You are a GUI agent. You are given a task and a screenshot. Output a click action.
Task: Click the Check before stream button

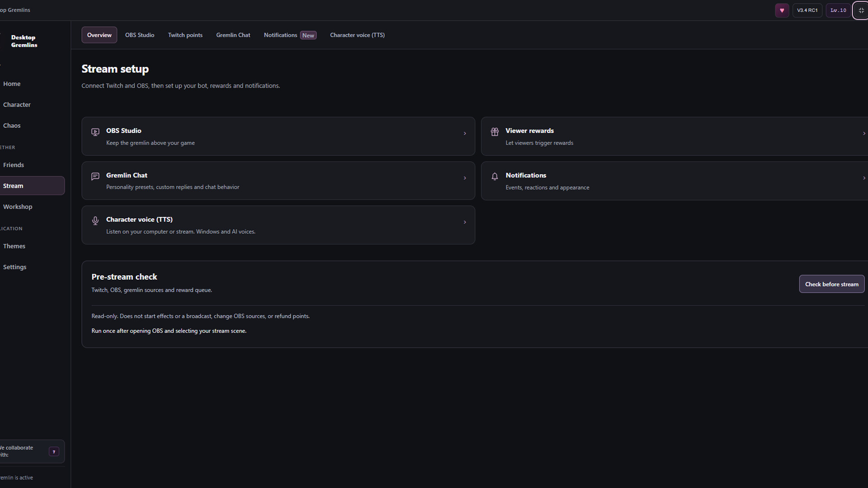[832, 284]
